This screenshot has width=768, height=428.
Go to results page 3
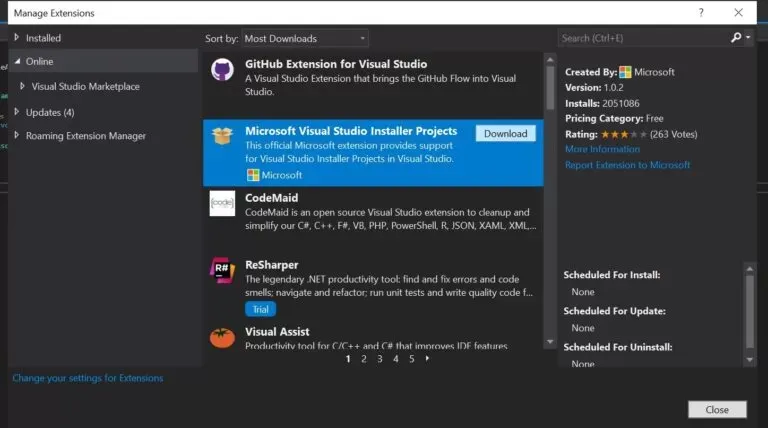[380, 358]
